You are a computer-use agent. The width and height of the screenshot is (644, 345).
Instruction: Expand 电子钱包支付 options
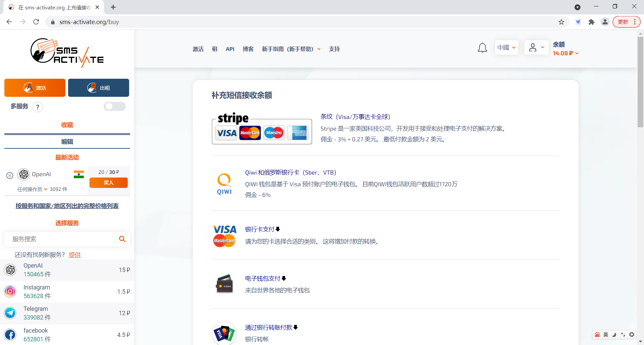[265, 278]
